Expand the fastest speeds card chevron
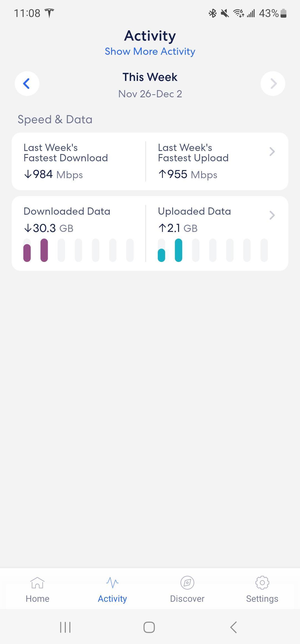This screenshot has width=300, height=644. [x=272, y=152]
